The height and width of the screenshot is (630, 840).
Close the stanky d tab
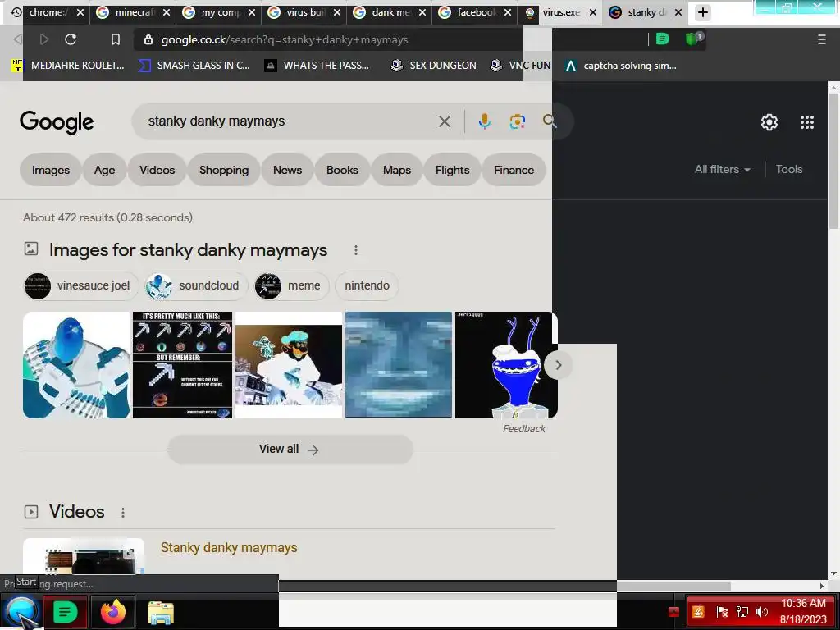(x=678, y=12)
